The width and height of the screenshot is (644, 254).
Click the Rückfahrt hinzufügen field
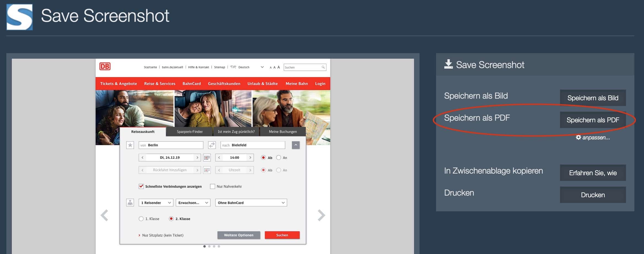[170, 170]
